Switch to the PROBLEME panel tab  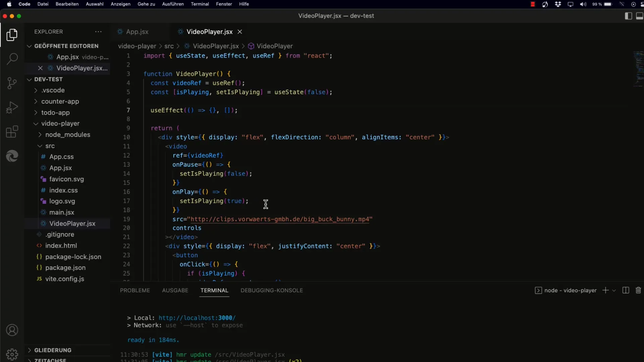click(x=135, y=290)
